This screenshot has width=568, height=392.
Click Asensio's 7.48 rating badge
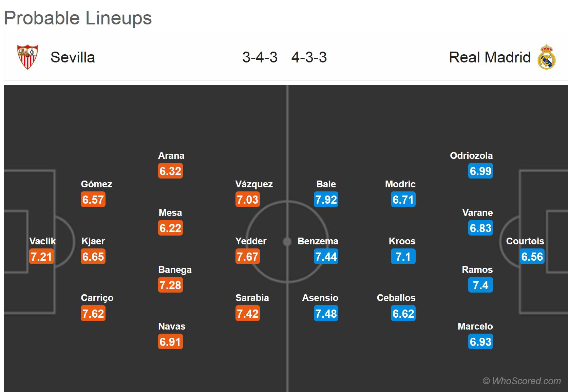[326, 313]
